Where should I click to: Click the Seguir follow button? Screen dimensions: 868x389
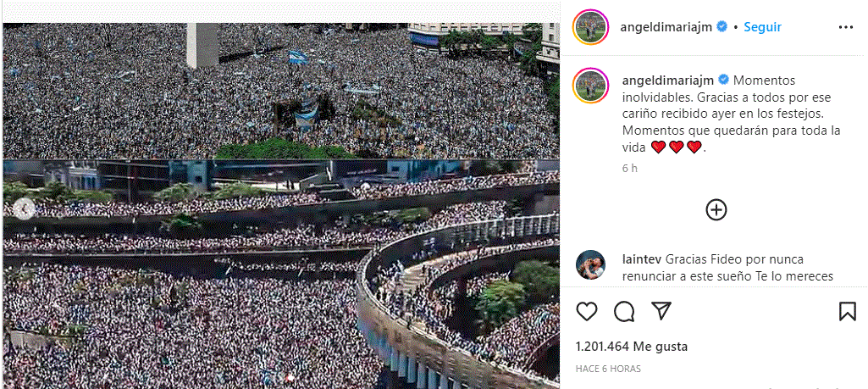point(762,27)
